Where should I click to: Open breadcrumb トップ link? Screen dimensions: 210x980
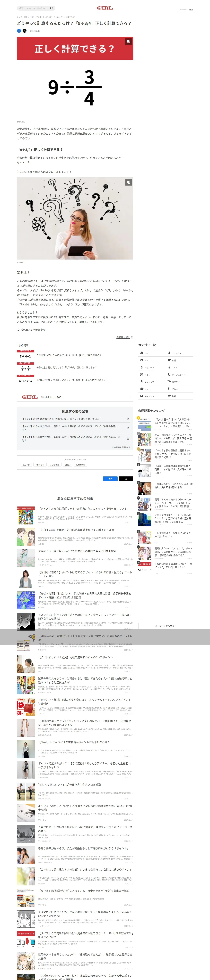click(19, 17)
